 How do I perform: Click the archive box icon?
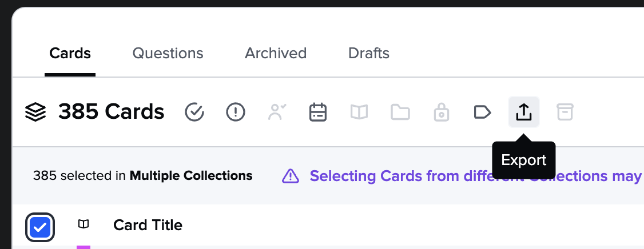point(565,112)
